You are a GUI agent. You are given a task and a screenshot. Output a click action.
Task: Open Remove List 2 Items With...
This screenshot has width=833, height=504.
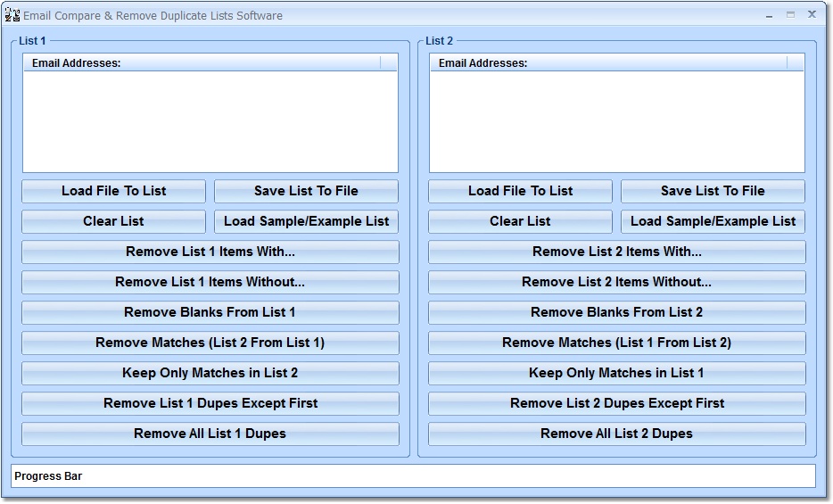coord(617,252)
